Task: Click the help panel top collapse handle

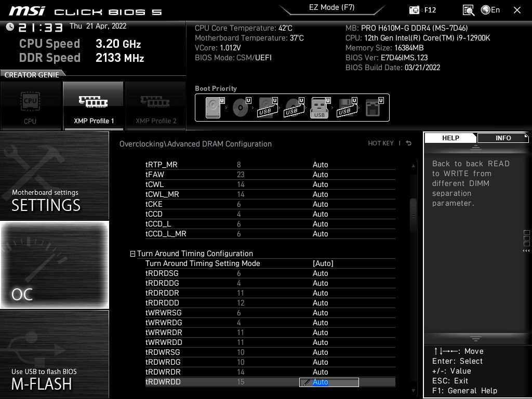Action: 476,148
